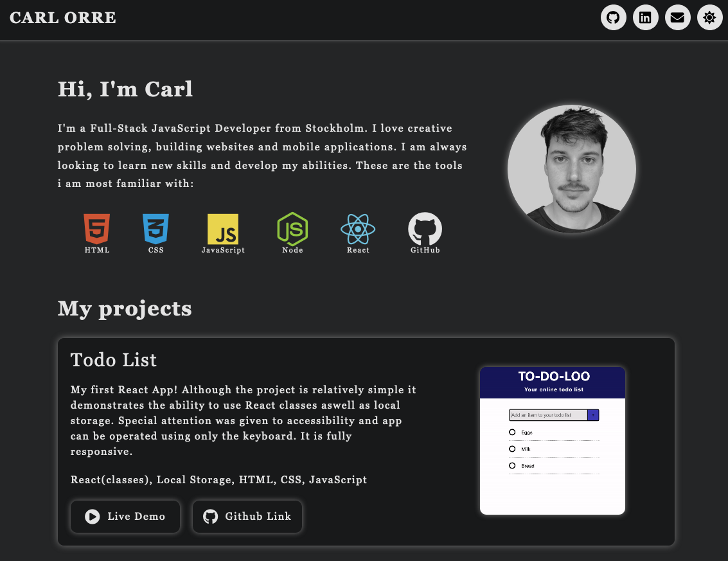Click the play icon on Live Demo
This screenshot has height=561, width=728.
click(x=93, y=517)
